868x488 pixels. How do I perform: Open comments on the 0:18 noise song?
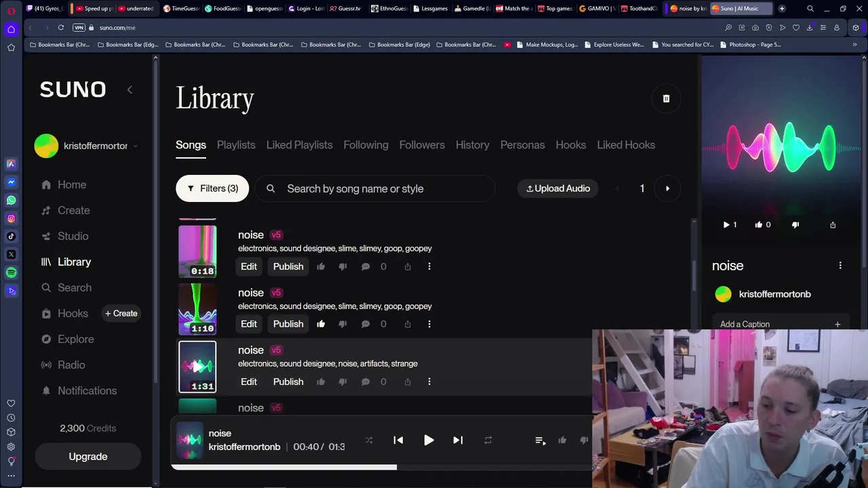pyautogui.click(x=366, y=266)
